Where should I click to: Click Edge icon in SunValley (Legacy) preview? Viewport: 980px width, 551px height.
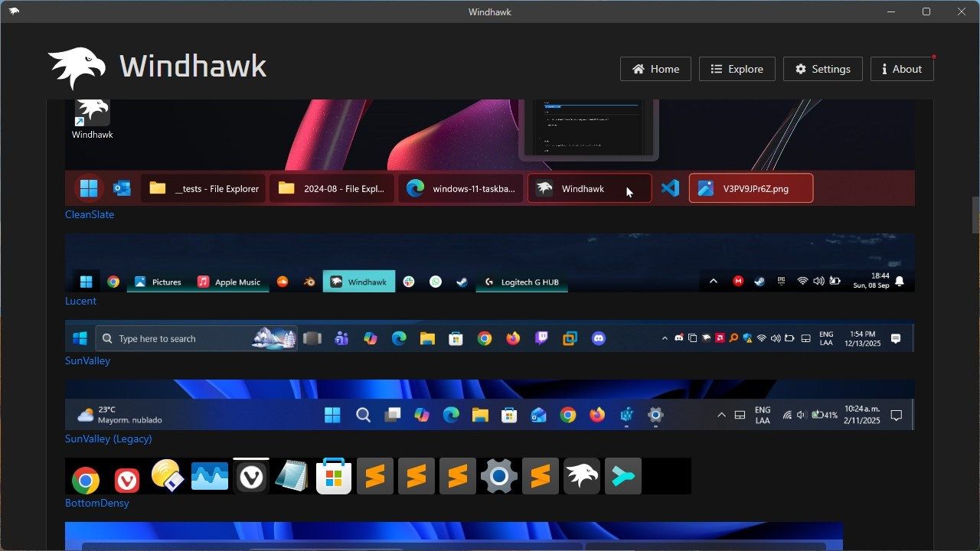451,415
